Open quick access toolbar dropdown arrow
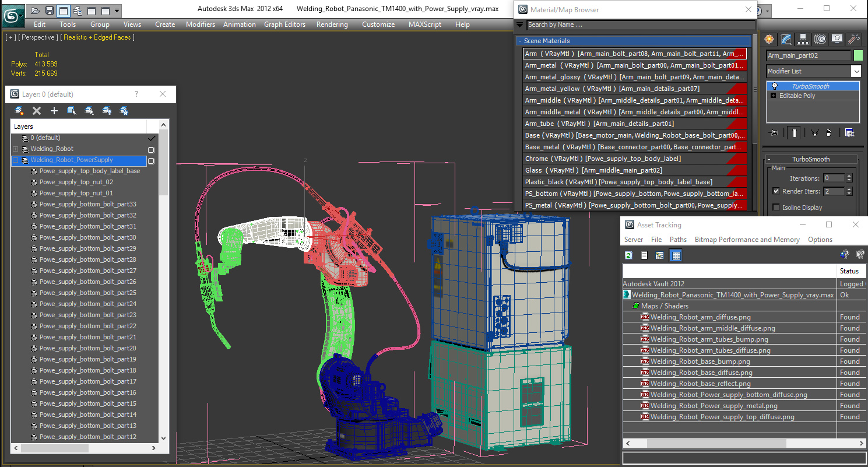The image size is (868, 467). 117,10
